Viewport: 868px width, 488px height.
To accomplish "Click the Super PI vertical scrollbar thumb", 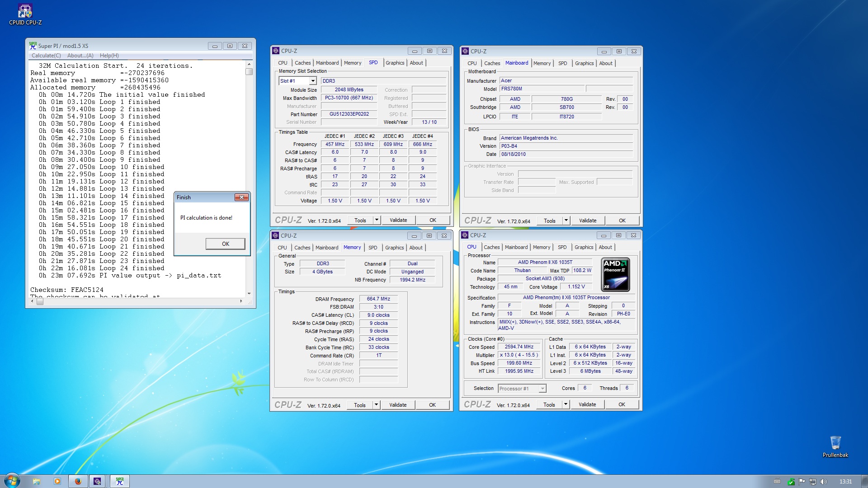I will [x=249, y=71].
